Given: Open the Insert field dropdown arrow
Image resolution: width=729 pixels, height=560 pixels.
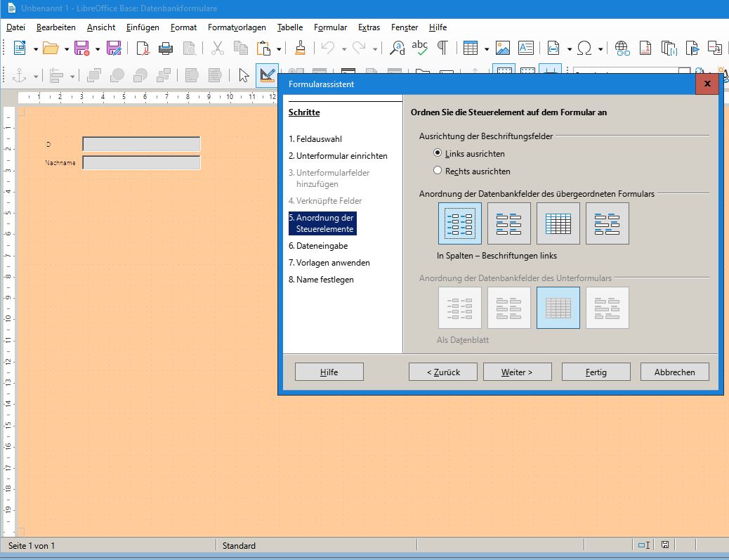Looking at the screenshot, I should 569,49.
